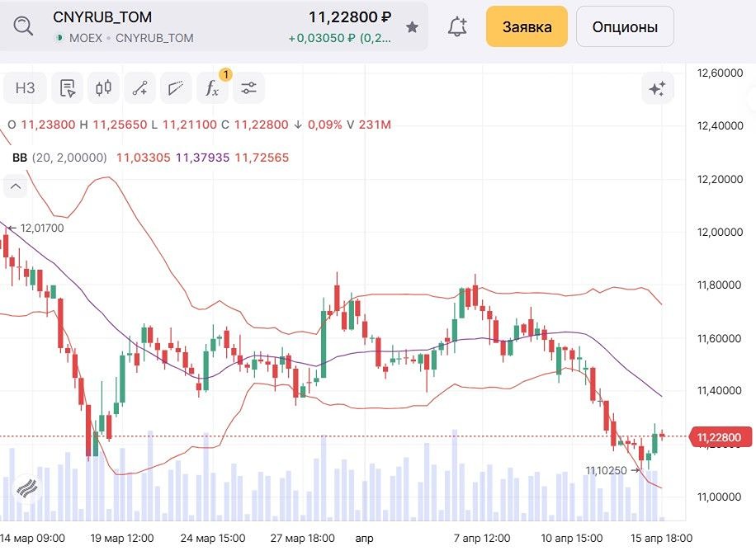Click the 12,01700 high price marker

[x=42, y=228]
